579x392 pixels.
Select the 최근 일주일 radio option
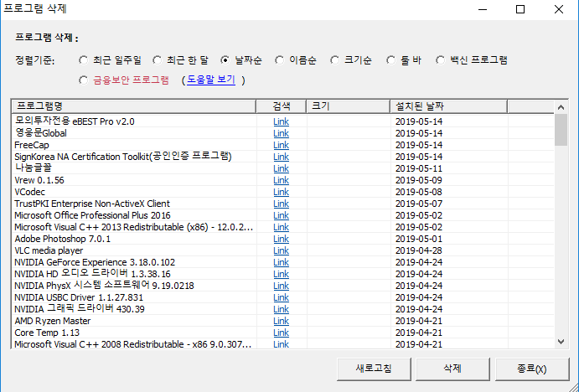pos(84,60)
